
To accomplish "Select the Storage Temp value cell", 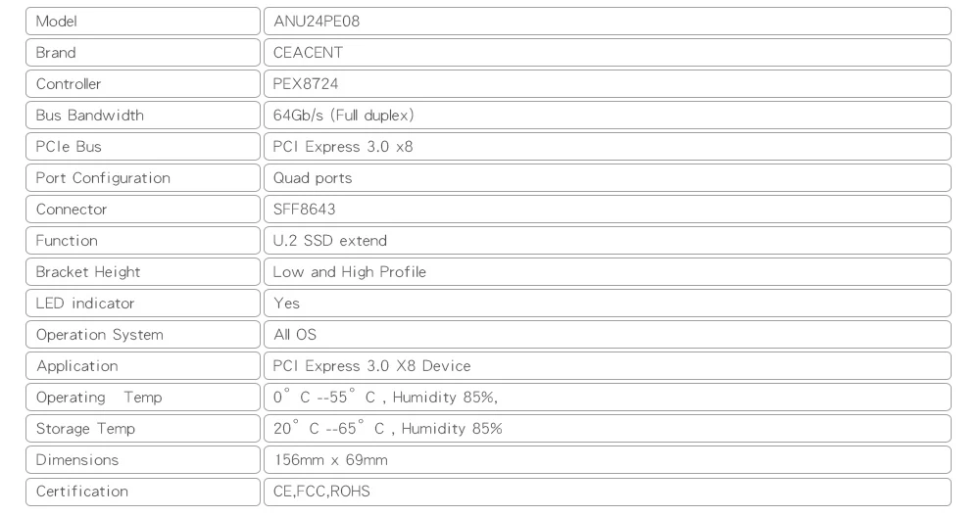I will point(607,429).
